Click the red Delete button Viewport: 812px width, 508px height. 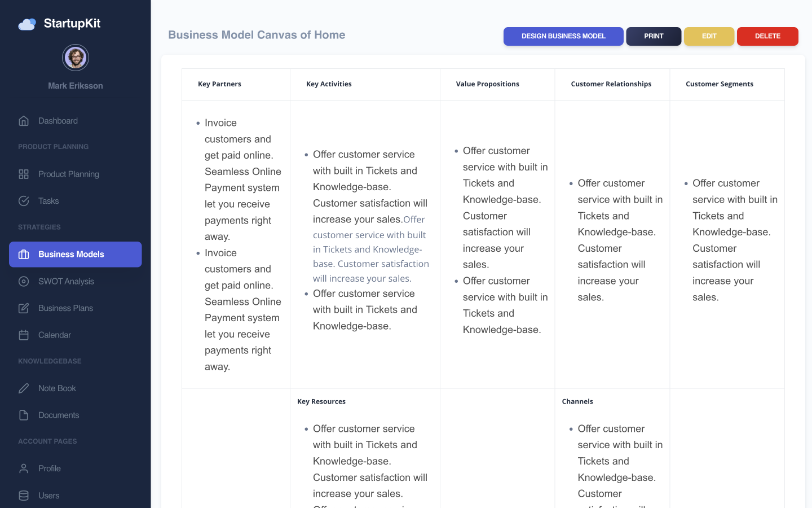point(767,36)
